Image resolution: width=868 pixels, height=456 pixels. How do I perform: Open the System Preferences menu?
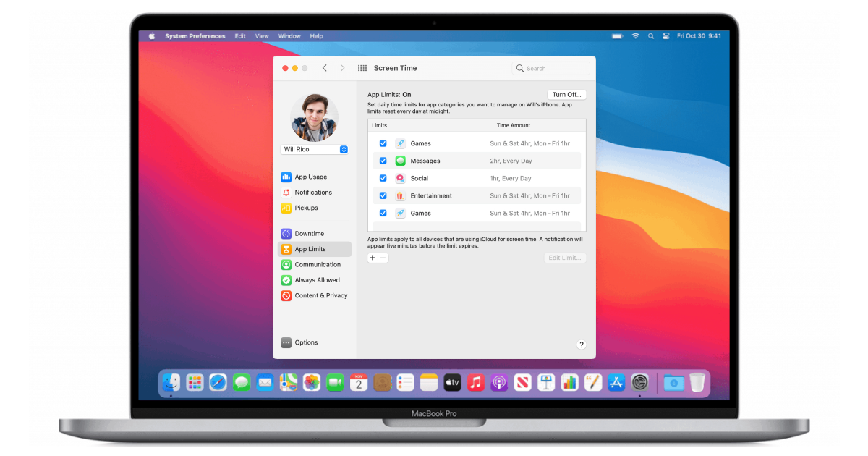[x=195, y=36]
